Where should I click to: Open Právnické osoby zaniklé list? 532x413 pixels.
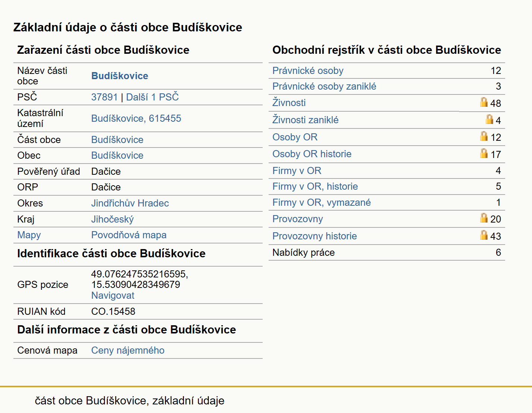click(324, 86)
